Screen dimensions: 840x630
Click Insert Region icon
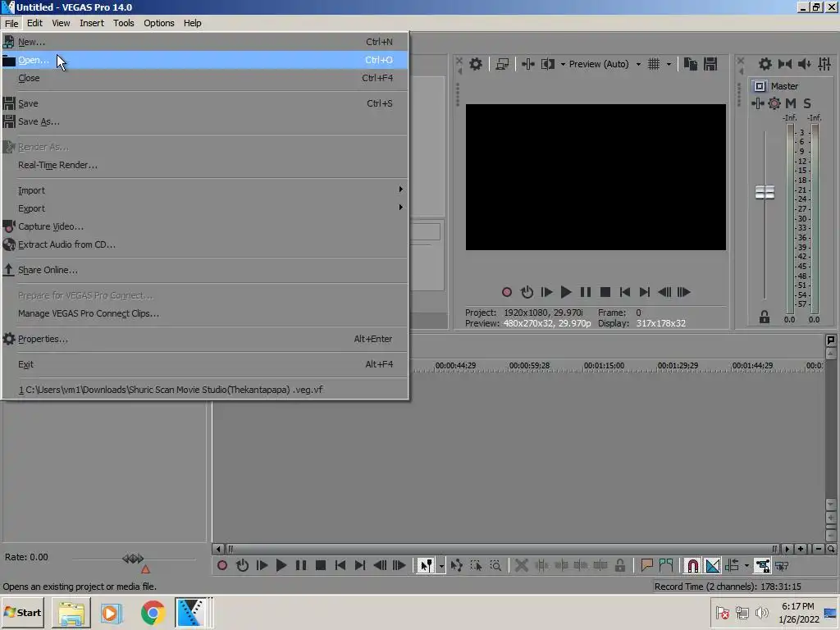click(x=666, y=565)
